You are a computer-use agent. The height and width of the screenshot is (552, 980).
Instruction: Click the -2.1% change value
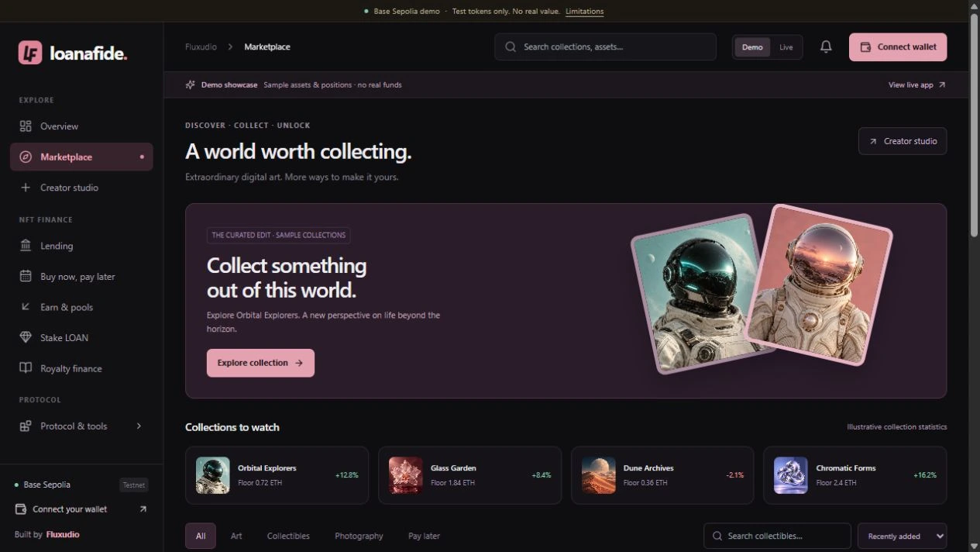[x=735, y=475]
